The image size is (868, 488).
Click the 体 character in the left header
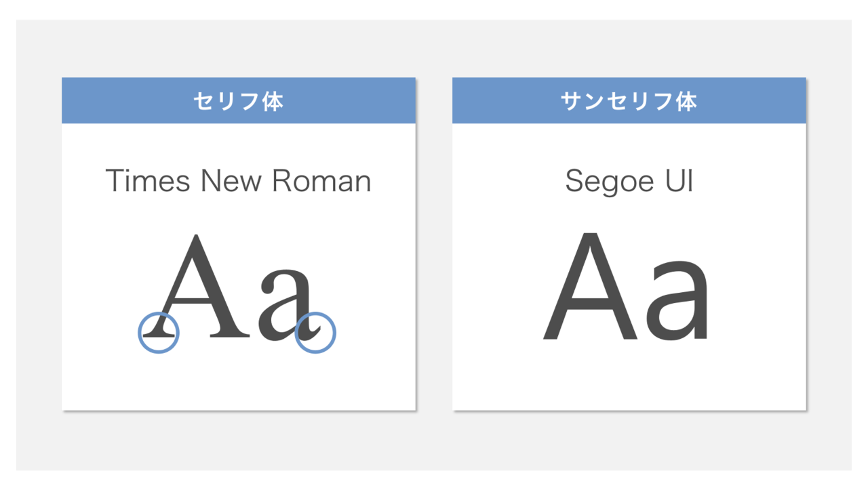(x=273, y=101)
